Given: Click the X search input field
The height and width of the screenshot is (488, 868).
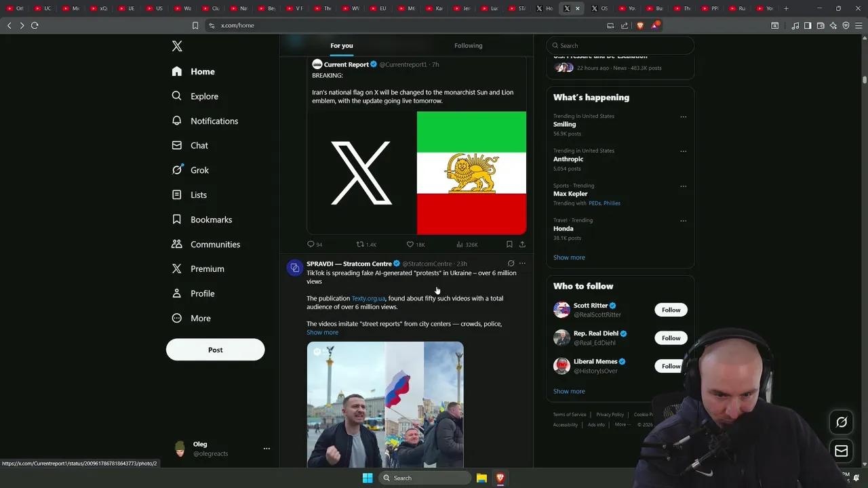Looking at the screenshot, I should (620, 45).
